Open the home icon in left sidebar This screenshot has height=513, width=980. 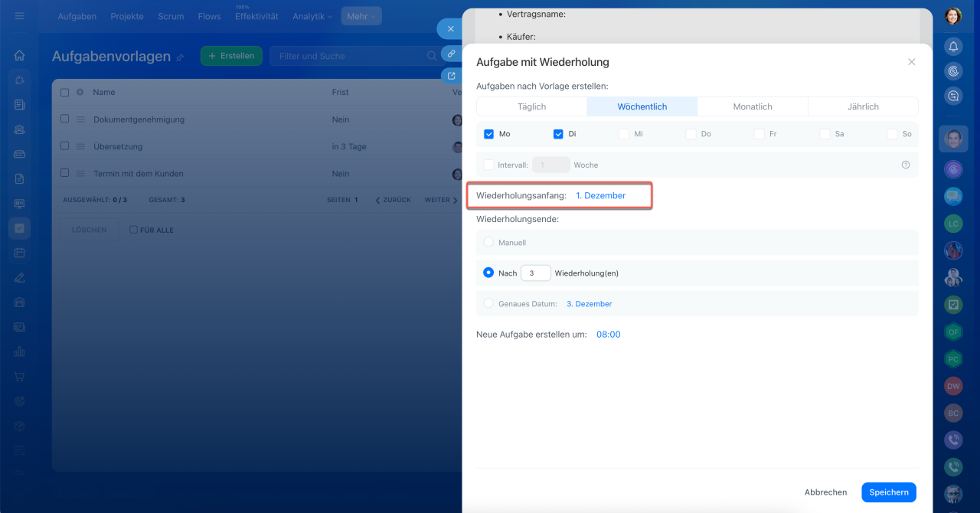point(19,55)
